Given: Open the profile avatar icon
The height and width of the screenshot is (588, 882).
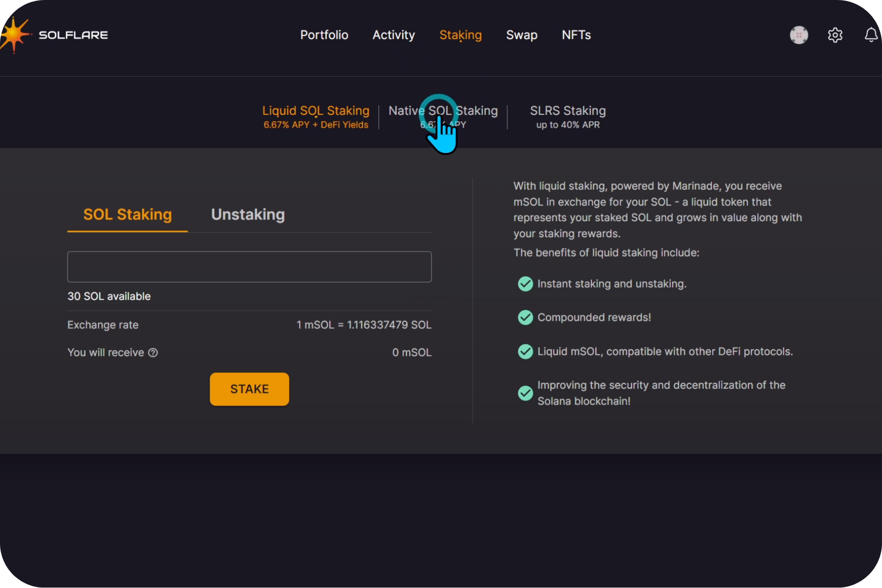Looking at the screenshot, I should pyautogui.click(x=799, y=35).
